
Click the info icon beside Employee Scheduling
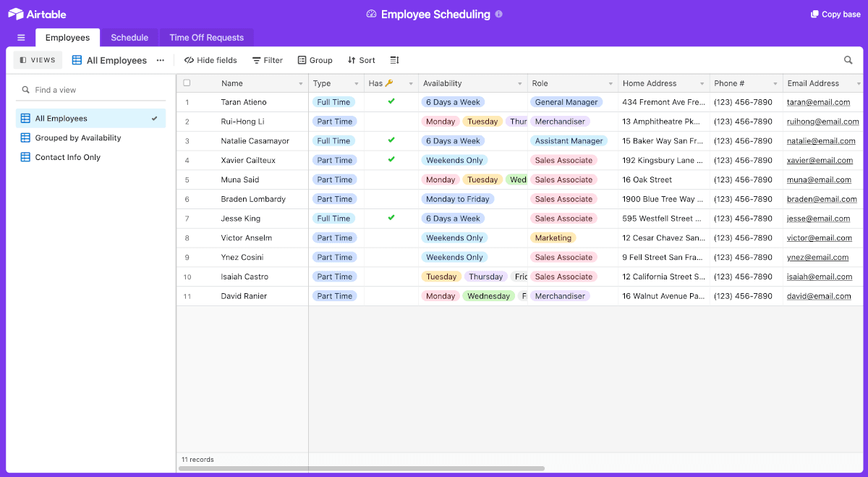(499, 14)
